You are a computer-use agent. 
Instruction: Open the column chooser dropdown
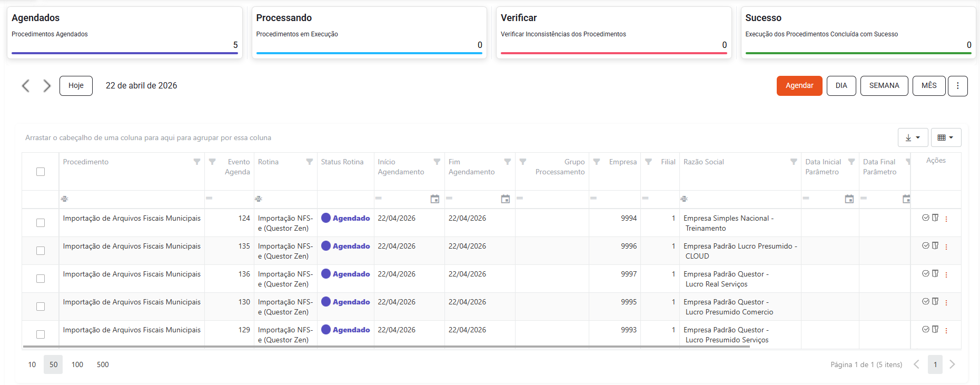pos(945,137)
